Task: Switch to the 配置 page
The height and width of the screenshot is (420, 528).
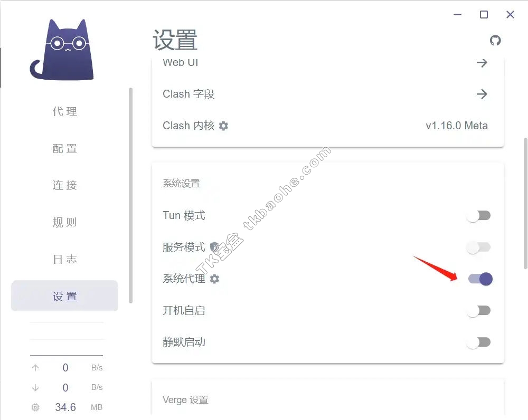Action: click(64, 148)
